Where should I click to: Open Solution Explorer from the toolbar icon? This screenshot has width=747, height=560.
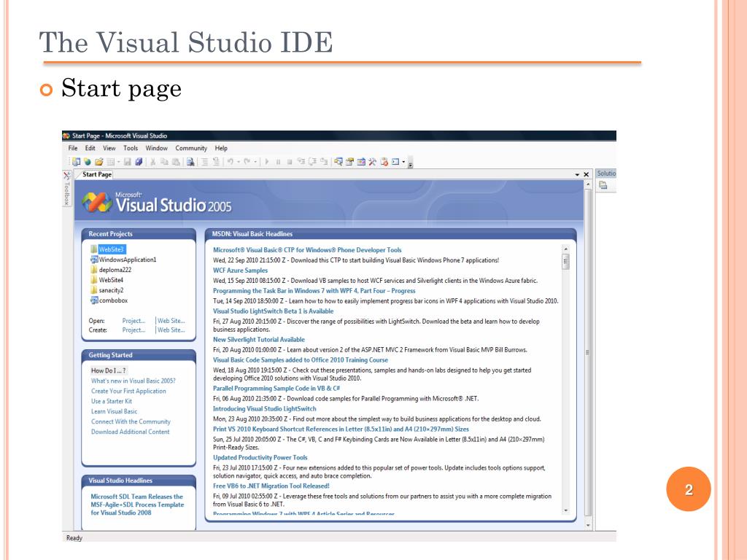[338, 162]
